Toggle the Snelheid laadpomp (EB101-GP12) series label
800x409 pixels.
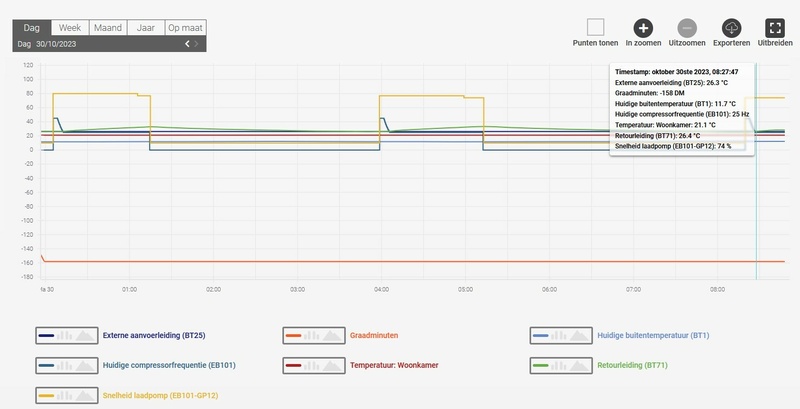point(160,395)
